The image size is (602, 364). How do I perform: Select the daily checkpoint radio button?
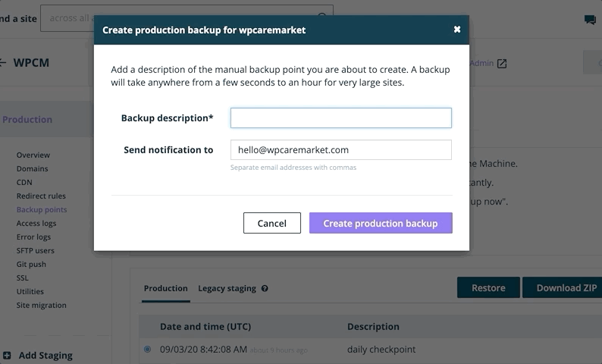(x=147, y=350)
